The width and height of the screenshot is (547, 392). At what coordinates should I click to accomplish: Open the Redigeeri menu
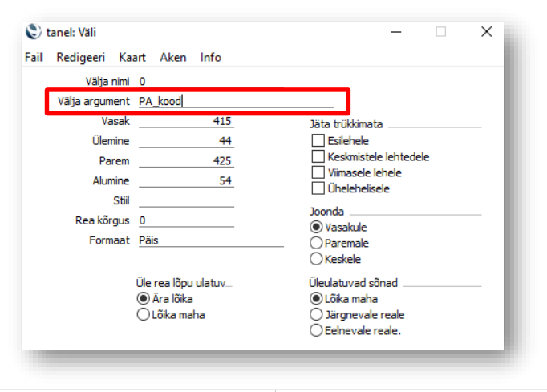coord(80,57)
